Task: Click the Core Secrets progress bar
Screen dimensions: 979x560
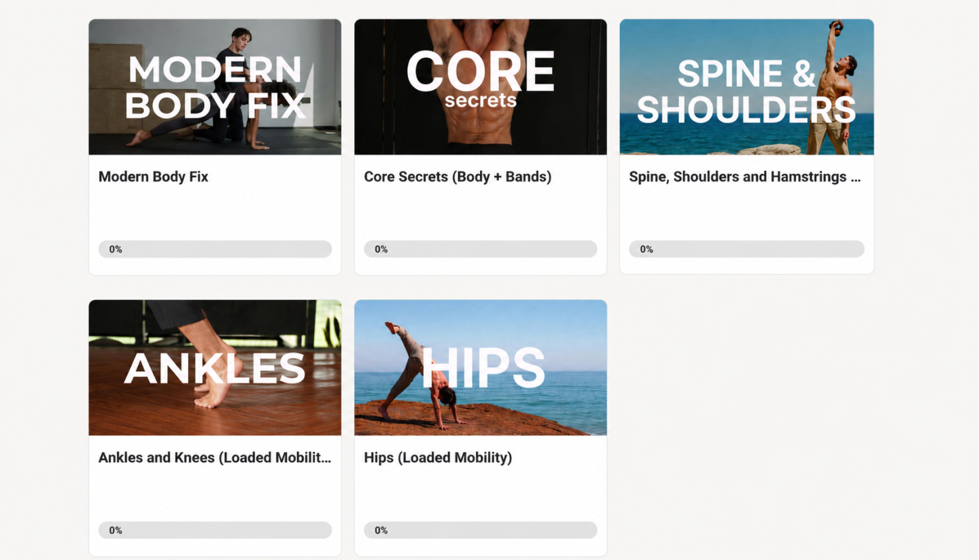Action: (x=481, y=249)
